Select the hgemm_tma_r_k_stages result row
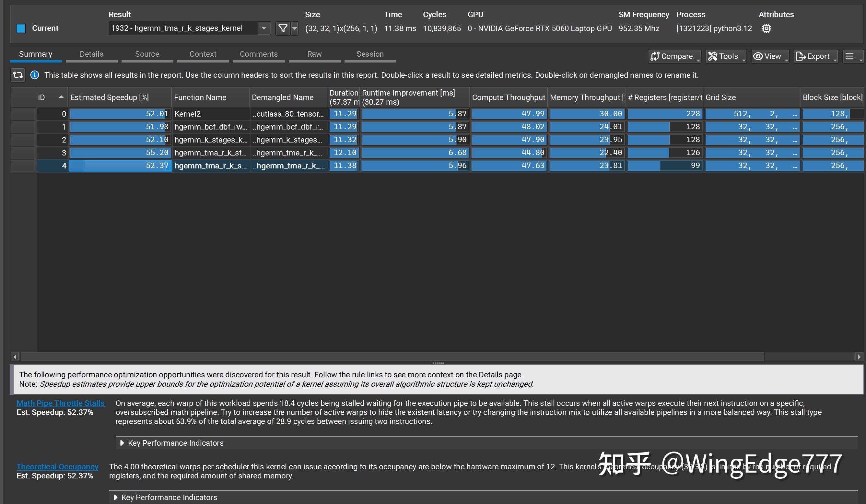Image resolution: width=866 pixels, height=504 pixels. point(211,166)
